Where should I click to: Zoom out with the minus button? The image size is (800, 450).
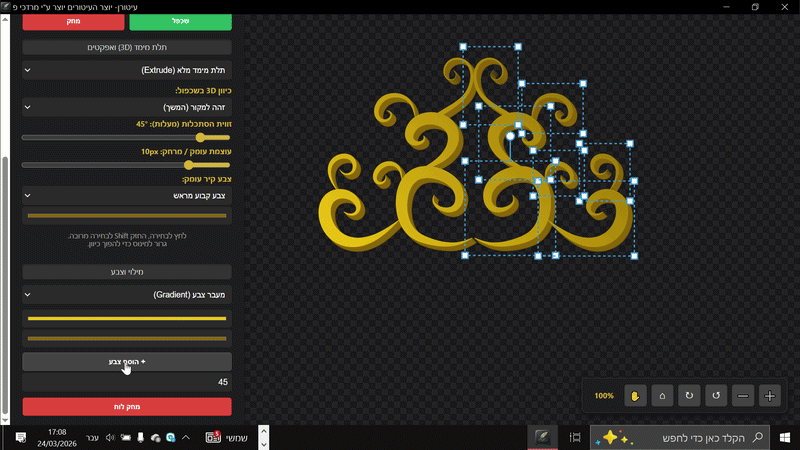tap(743, 396)
